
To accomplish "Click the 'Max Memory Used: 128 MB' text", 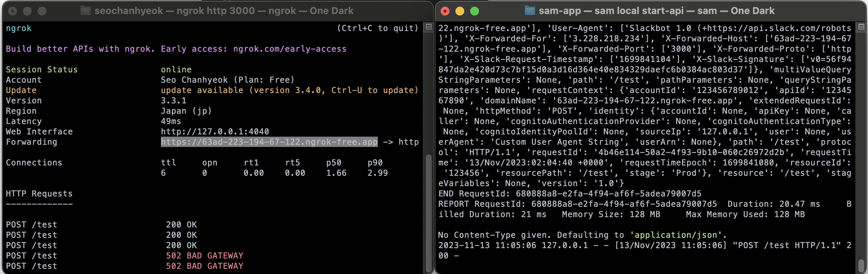I will (745, 214).
